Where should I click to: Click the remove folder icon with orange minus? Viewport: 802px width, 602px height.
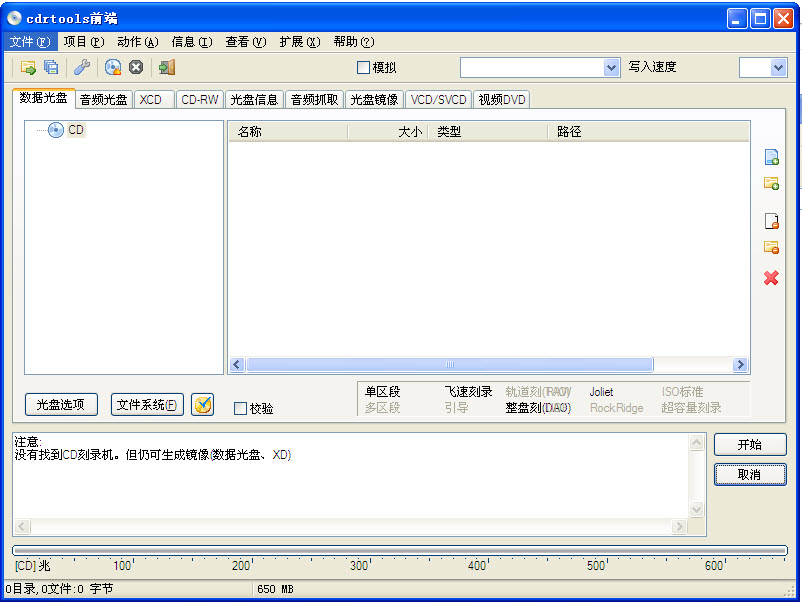pyautogui.click(x=771, y=248)
